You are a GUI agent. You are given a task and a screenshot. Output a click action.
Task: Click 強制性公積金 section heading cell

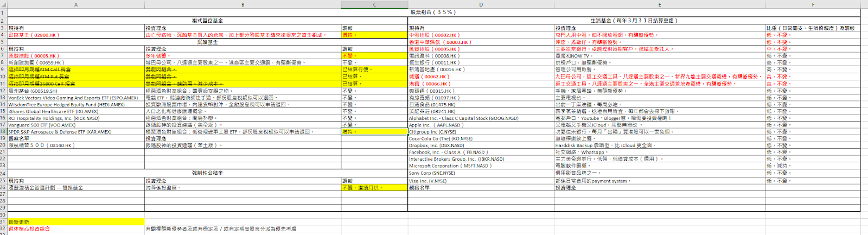(x=208, y=173)
